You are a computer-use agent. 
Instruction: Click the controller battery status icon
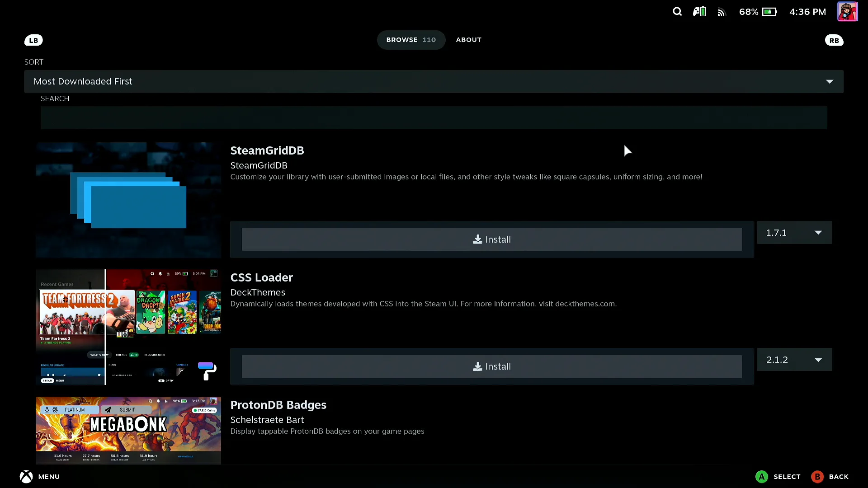[x=699, y=12]
